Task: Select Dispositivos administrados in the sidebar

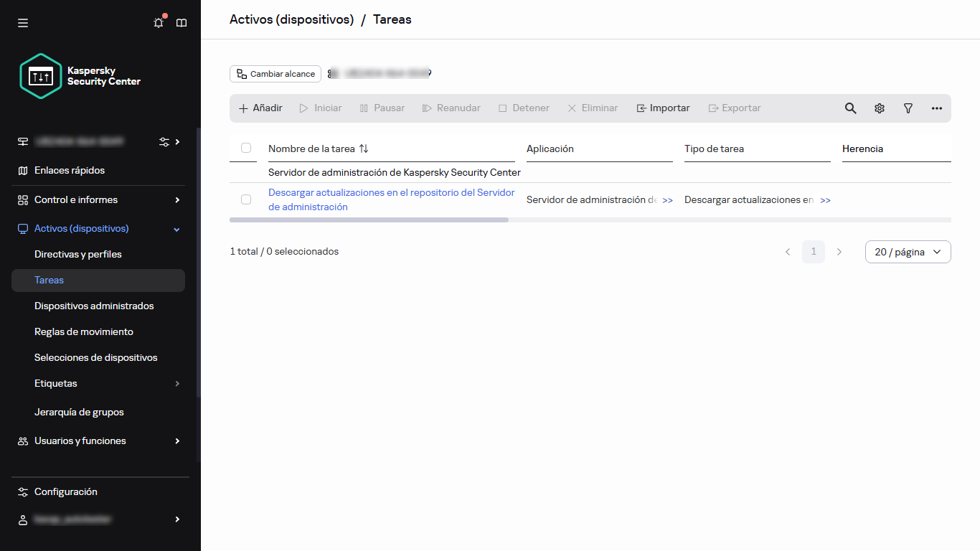Action: 94,306
